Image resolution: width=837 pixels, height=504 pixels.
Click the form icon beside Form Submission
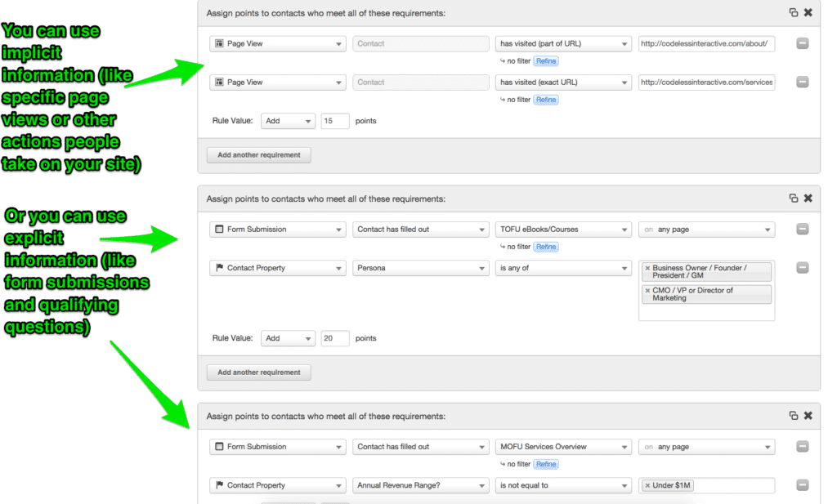(217, 230)
